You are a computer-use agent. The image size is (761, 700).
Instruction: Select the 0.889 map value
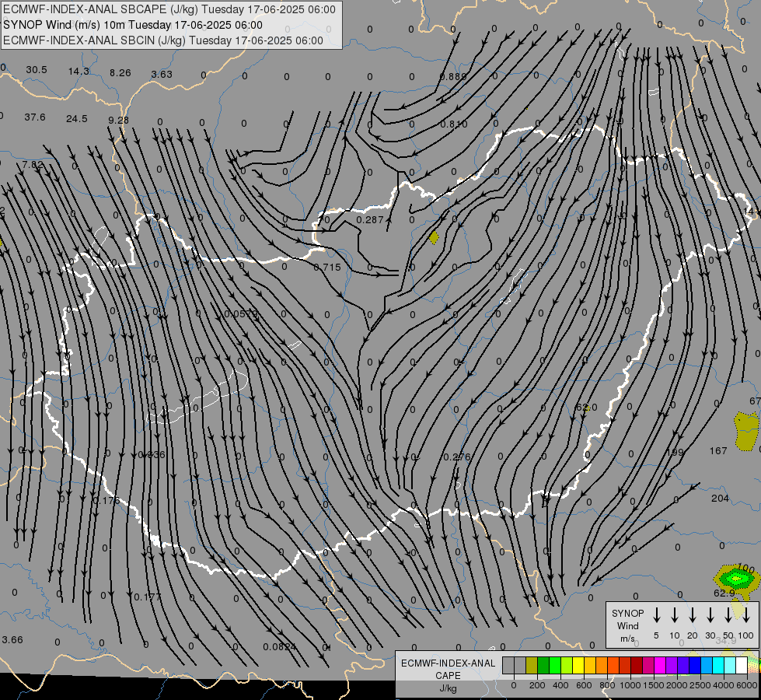[x=453, y=77]
